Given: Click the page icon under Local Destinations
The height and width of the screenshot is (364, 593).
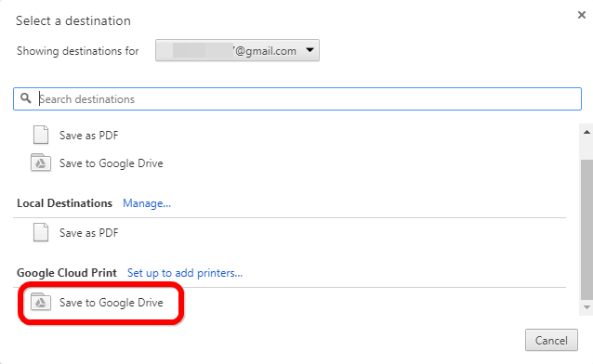Looking at the screenshot, I should [41, 232].
